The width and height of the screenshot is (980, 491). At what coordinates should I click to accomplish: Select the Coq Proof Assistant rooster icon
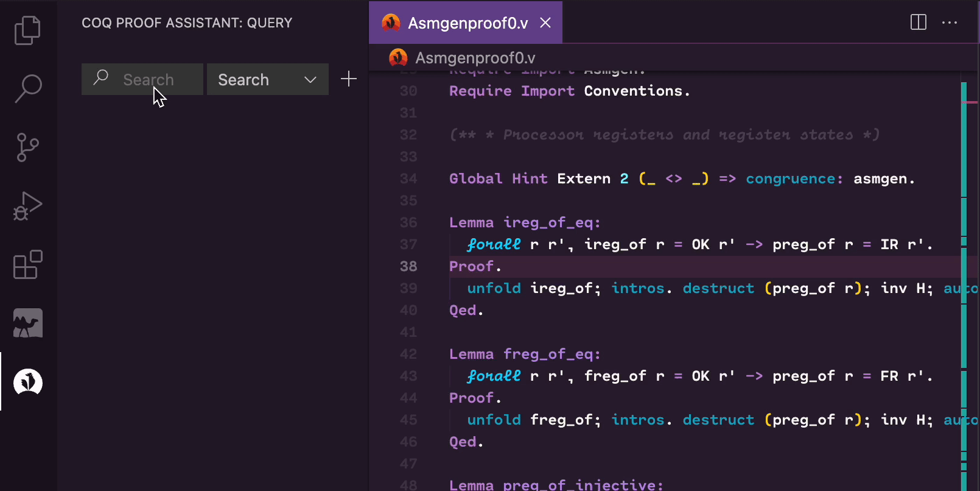point(27,382)
